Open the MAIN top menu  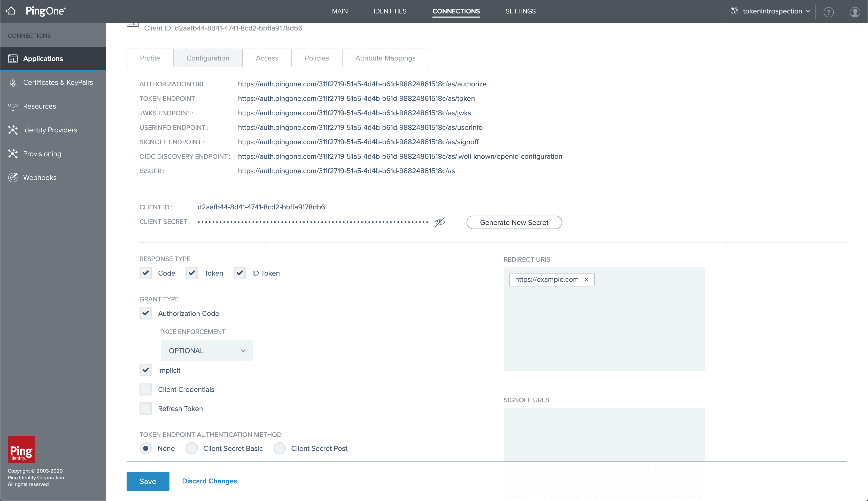(x=340, y=11)
